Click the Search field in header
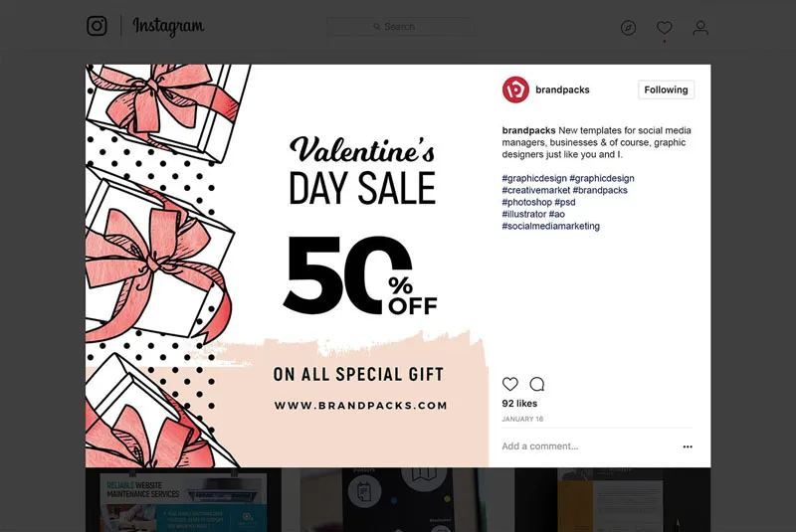 pos(400,27)
